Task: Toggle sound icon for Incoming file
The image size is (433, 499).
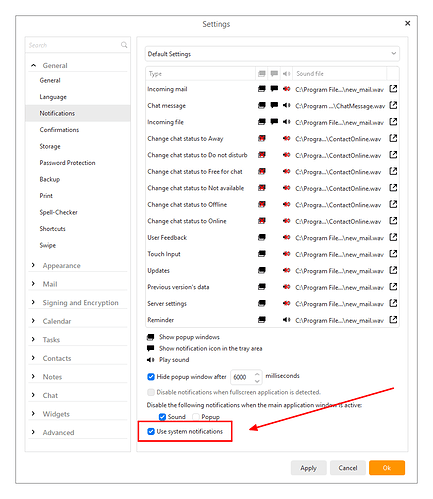Action: [286, 122]
